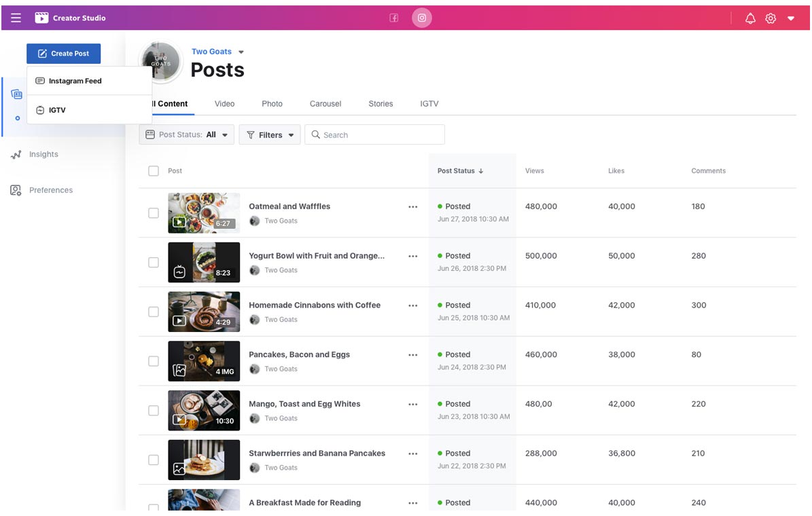
Task: Open the Post Status All dropdown
Action: (186, 134)
